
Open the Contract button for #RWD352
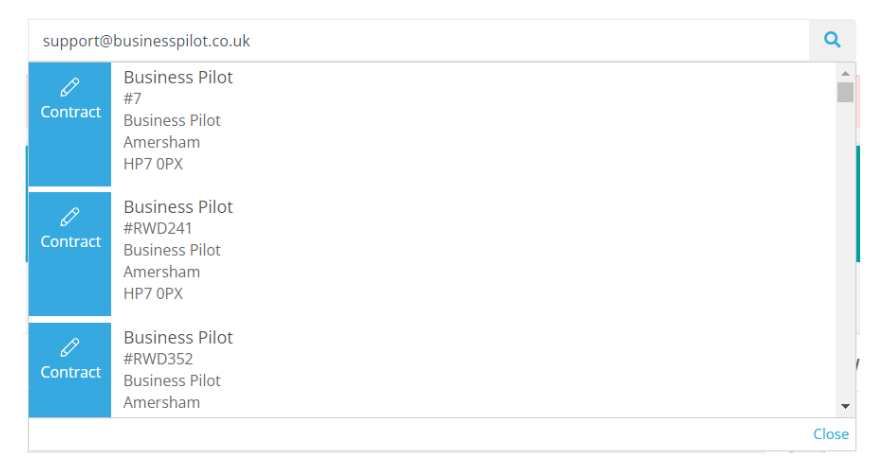70,370
